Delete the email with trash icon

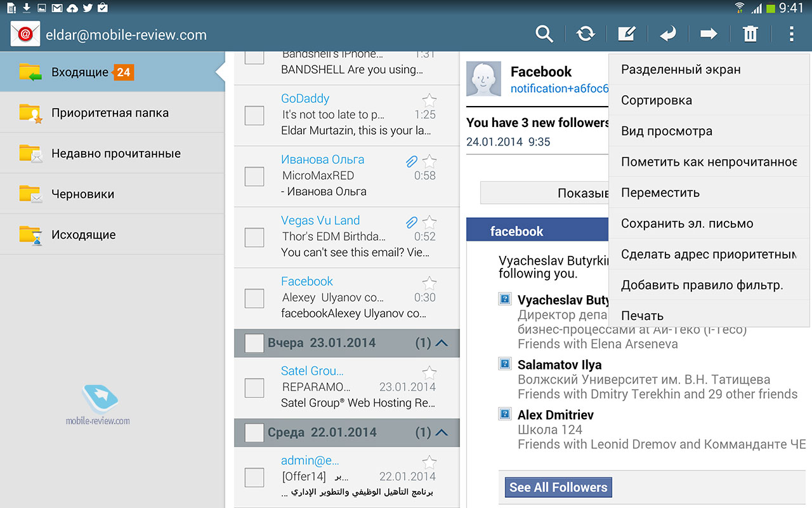click(x=750, y=34)
